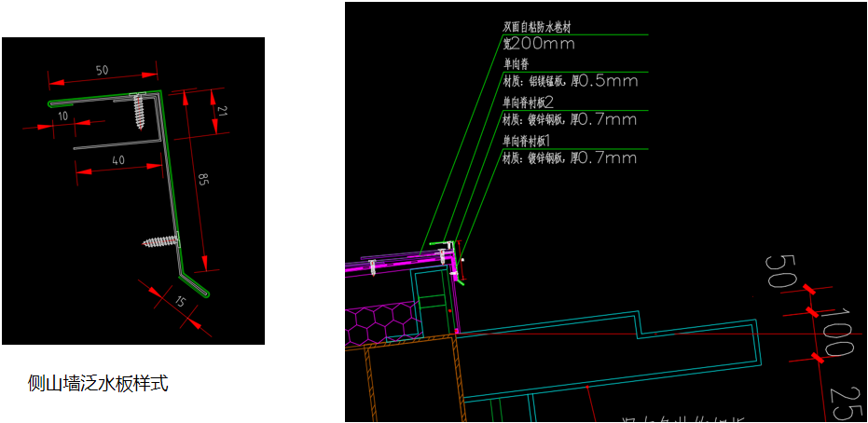The image size is (868, 423).
Task: Click the 宽200mm annotation text
Action: click(x=539, y=44)
